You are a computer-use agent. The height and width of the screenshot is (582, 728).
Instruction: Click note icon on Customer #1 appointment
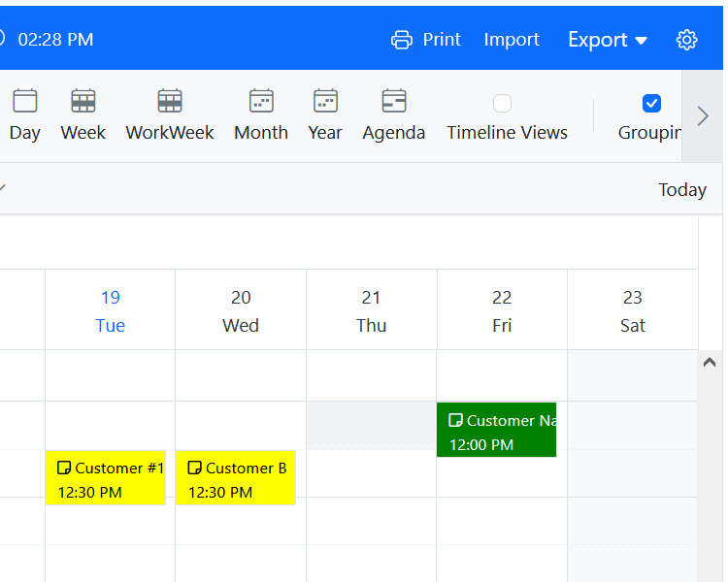(64, 468)
